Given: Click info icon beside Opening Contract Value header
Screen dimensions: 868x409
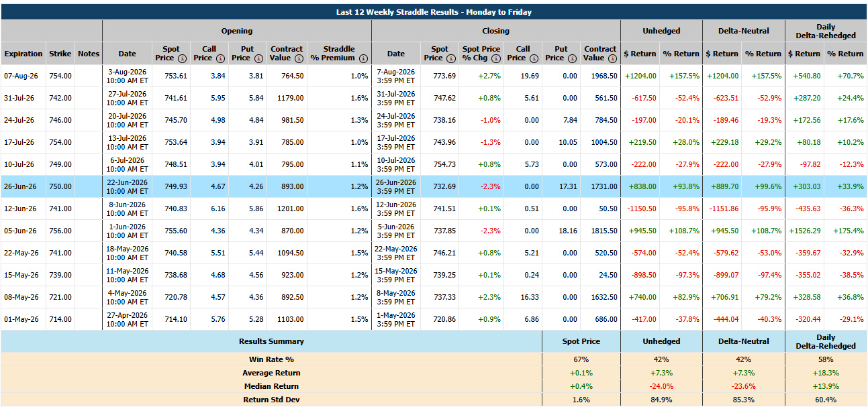Looking at the screenshot, I should [x=299, y=58].
